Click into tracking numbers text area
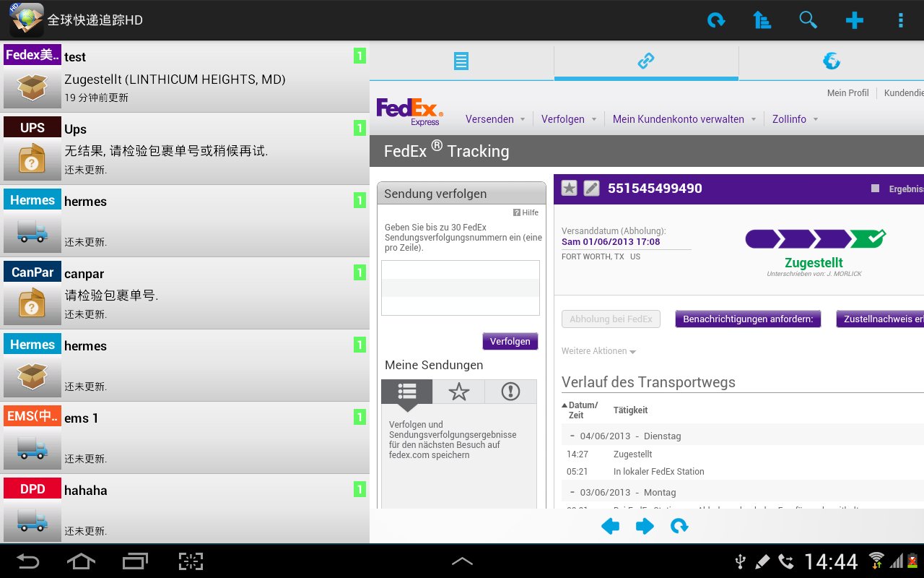Screen dimensions: 924x578 point(461,288)
